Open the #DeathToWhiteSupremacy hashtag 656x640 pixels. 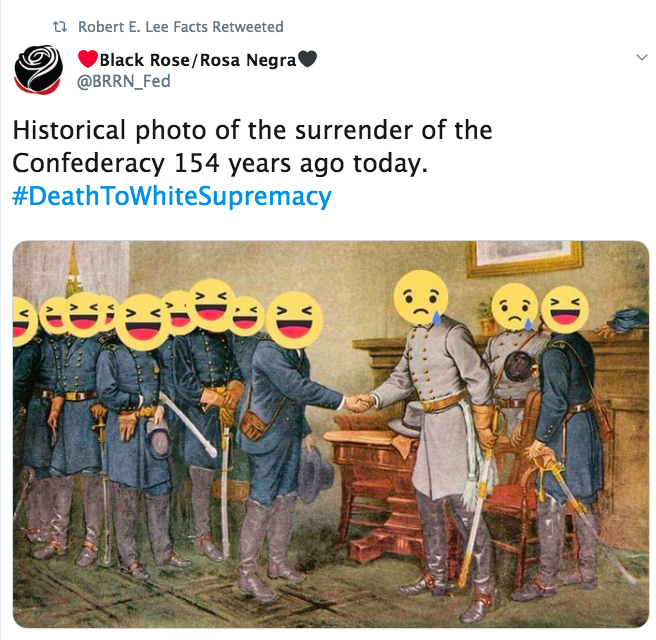[172, 196]
